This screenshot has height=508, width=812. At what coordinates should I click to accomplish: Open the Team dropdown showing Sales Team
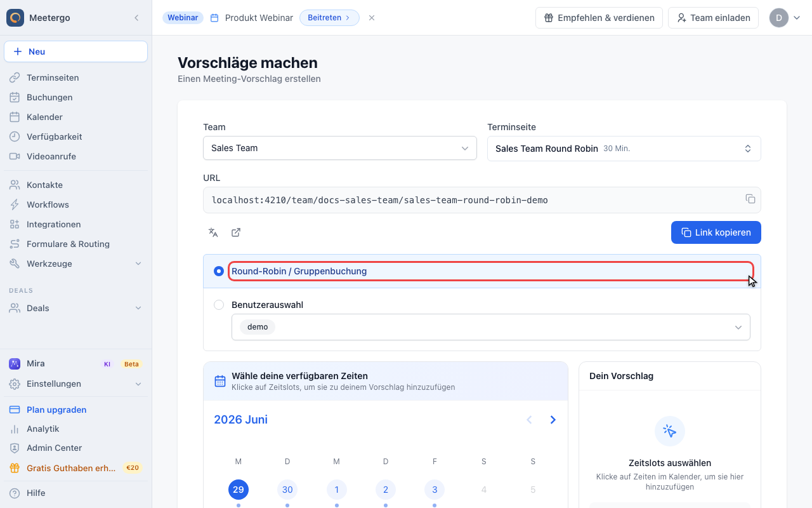340,148
